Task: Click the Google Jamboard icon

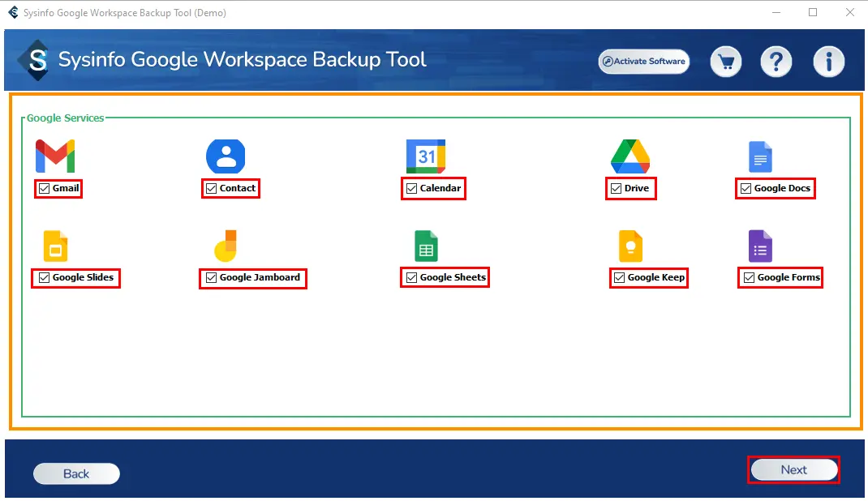Action: (226, 246)
